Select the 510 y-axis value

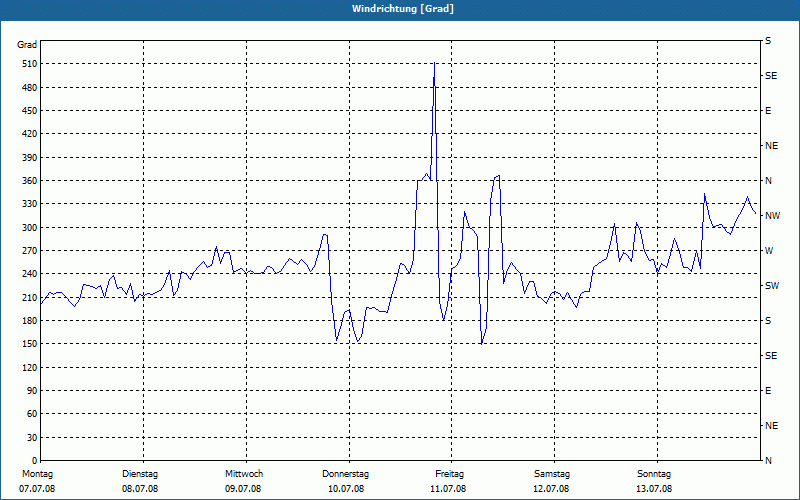(x=30, y=64)
